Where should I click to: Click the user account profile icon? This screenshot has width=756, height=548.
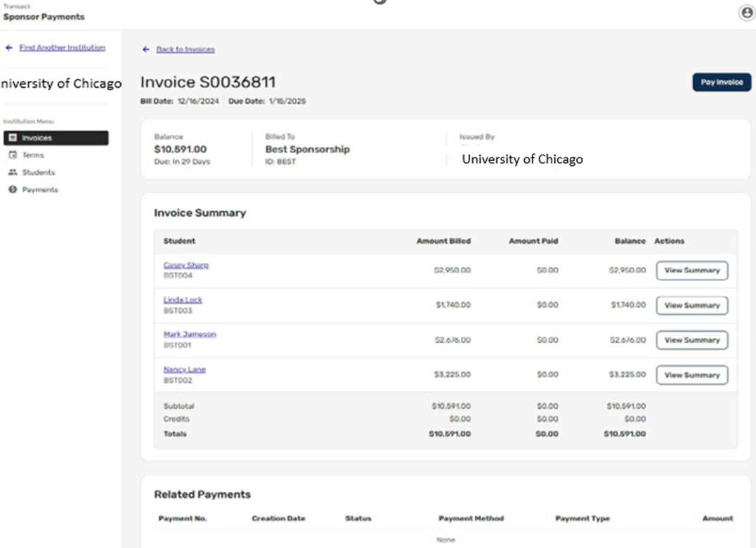(x=746, y=13)
